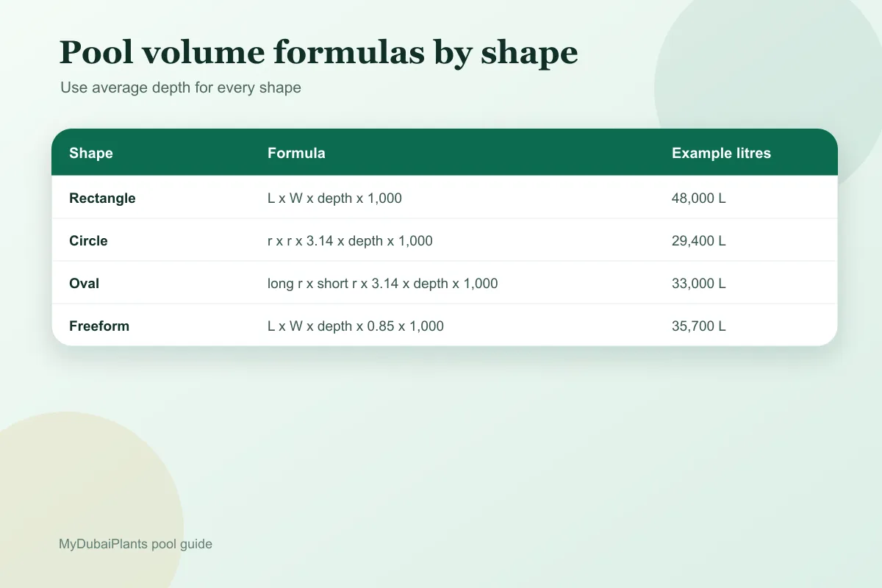Select the 'Shape' column header
The height and width of the screenshot is (588, 882).
pyautogui.click(x=91, y=153)
